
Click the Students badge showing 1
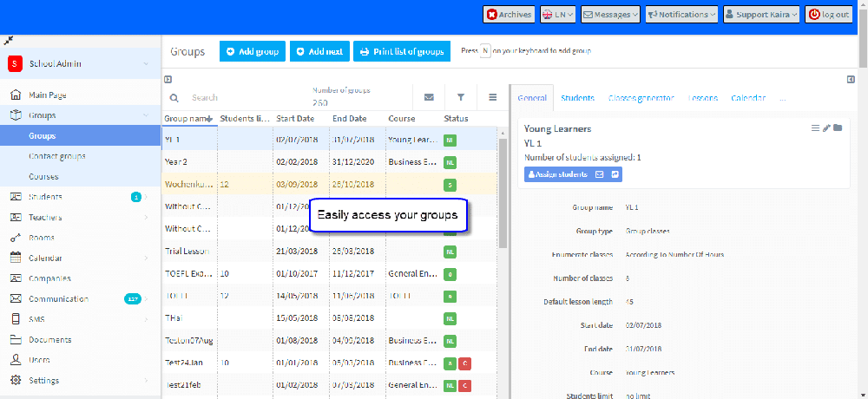136,197
